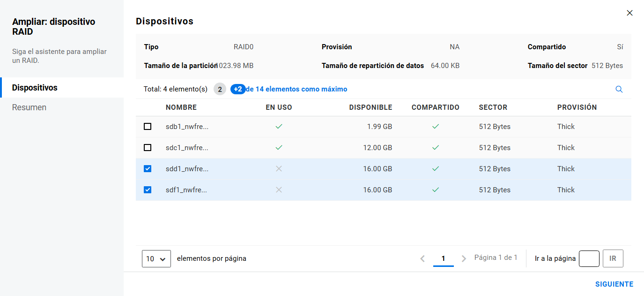The width and height of the screenshot is (644, 296).
Task: Go to next page arrow
Action: pyautogui.click(x=464, y=258)
